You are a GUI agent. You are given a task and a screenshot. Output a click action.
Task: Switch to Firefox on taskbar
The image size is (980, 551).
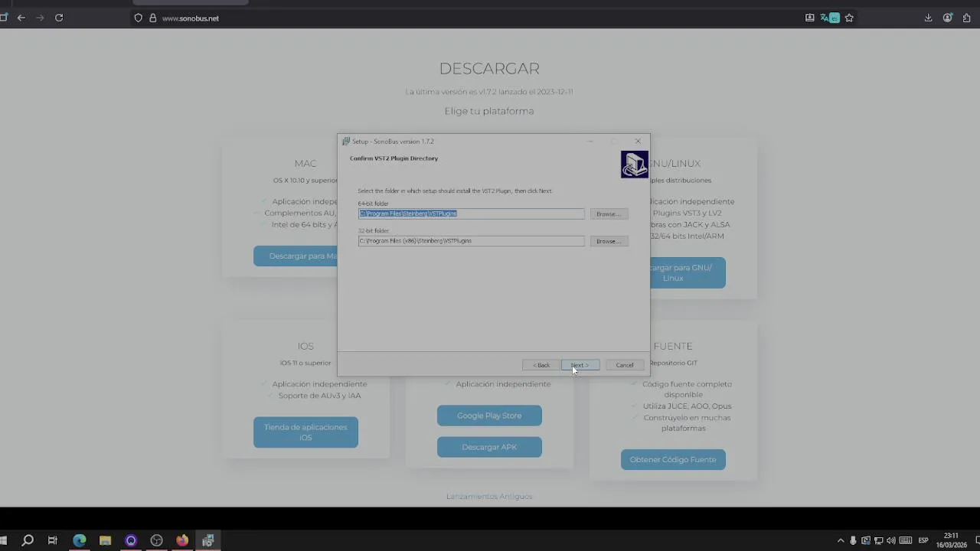pyautogui.click(x=182, y=540)
